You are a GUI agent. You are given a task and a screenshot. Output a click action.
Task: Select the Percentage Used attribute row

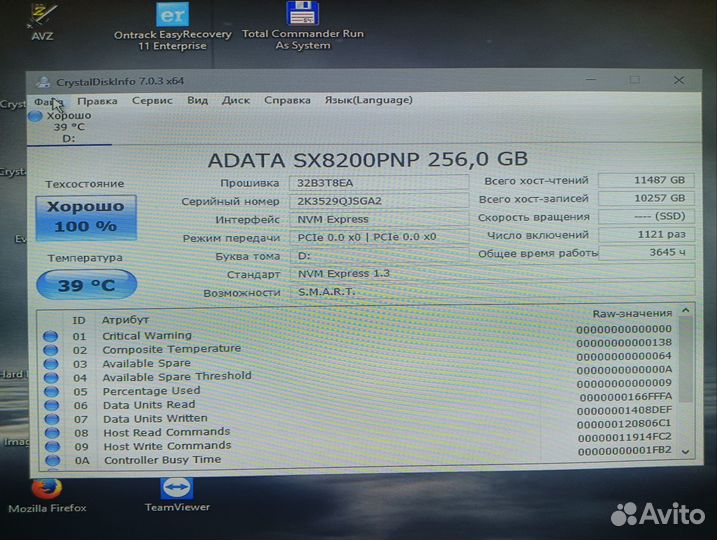point(358,388)
